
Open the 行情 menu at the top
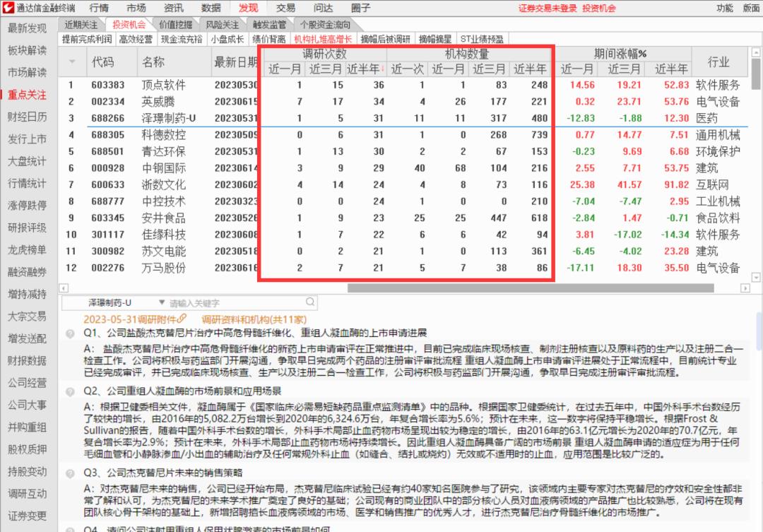coord(98,8)
